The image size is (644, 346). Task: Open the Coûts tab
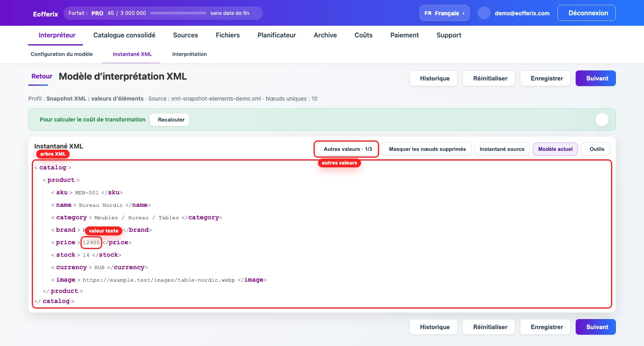[x=363, y=35]
